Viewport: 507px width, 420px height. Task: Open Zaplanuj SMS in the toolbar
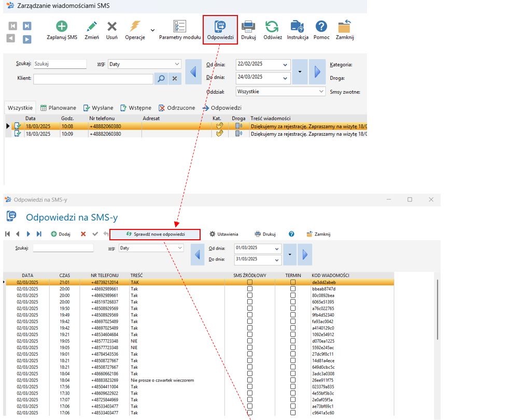coord(62,31)
